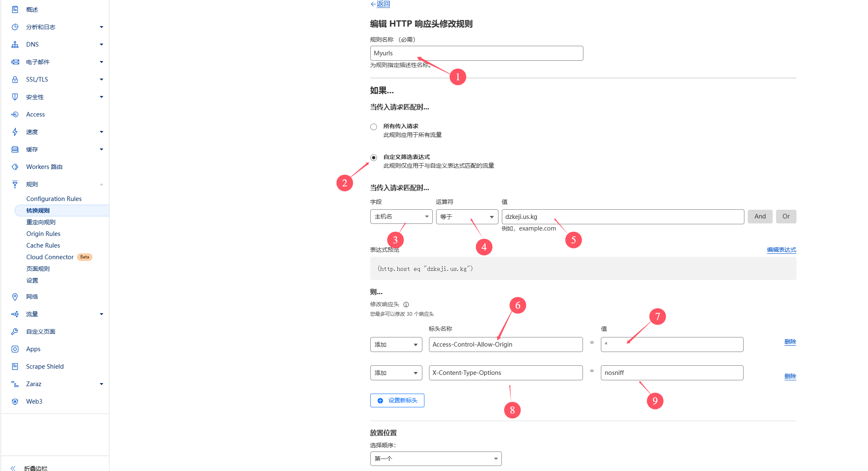The width and height of the screenshot is (868, 471).
Task: Click the overview clipboard icon
Action: pyautogui.click(x=15, y=9)
